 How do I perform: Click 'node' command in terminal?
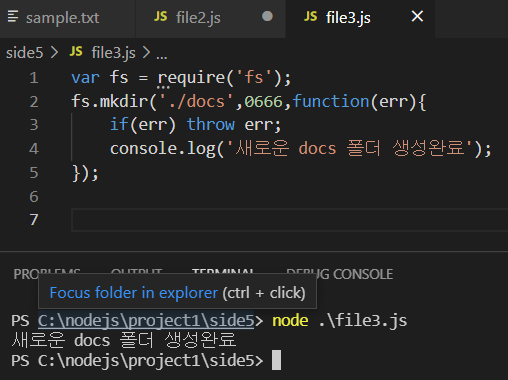click(290, 321)
